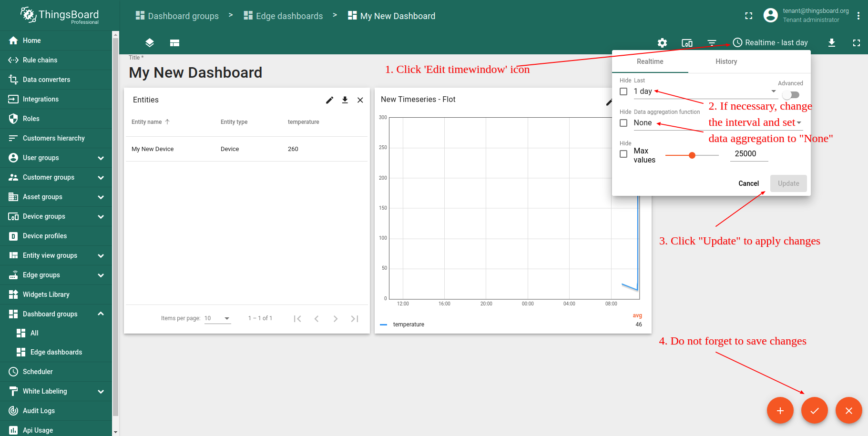This screenshot has height=436, width=868.
Task: Open Roles in sidebar
Action: coord(56,119)
